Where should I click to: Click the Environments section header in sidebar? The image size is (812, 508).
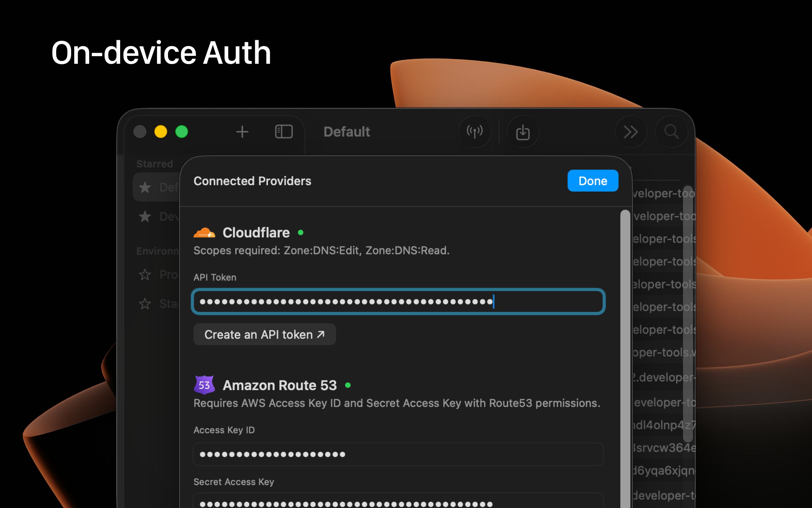158,251
